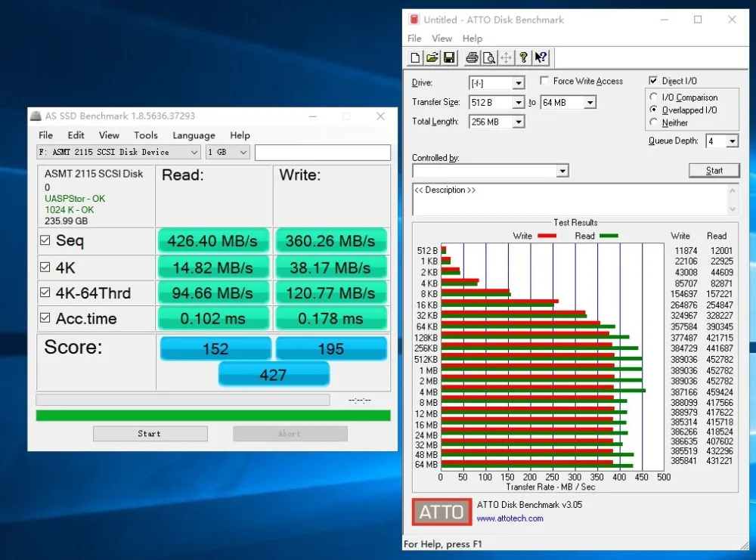The image size is (756, 560).
Task: Click the Print Preview icon in ATTO toolbar
Action: [x=489, y=58]
